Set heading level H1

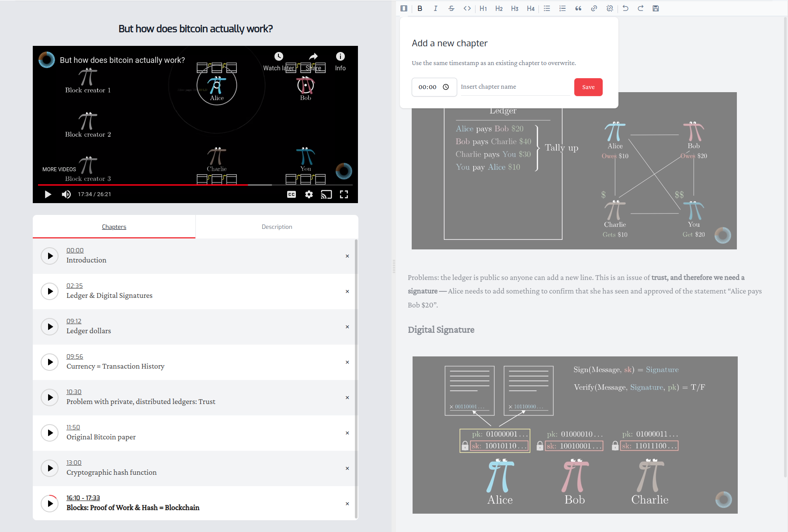pos(483,8)
